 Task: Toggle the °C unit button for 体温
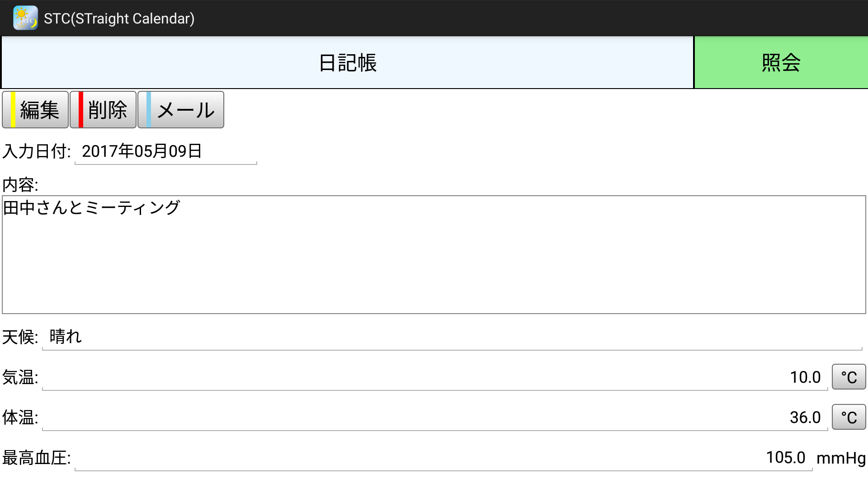[849, 417]
